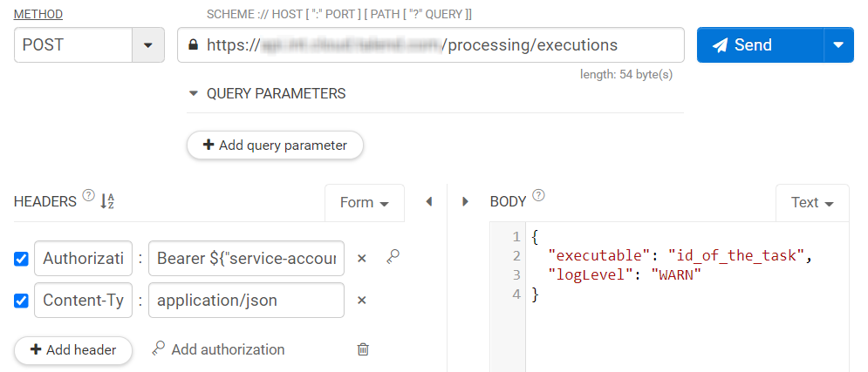Click key icon beside Authorization header
868x372 pixels.
tap(393, 256)
